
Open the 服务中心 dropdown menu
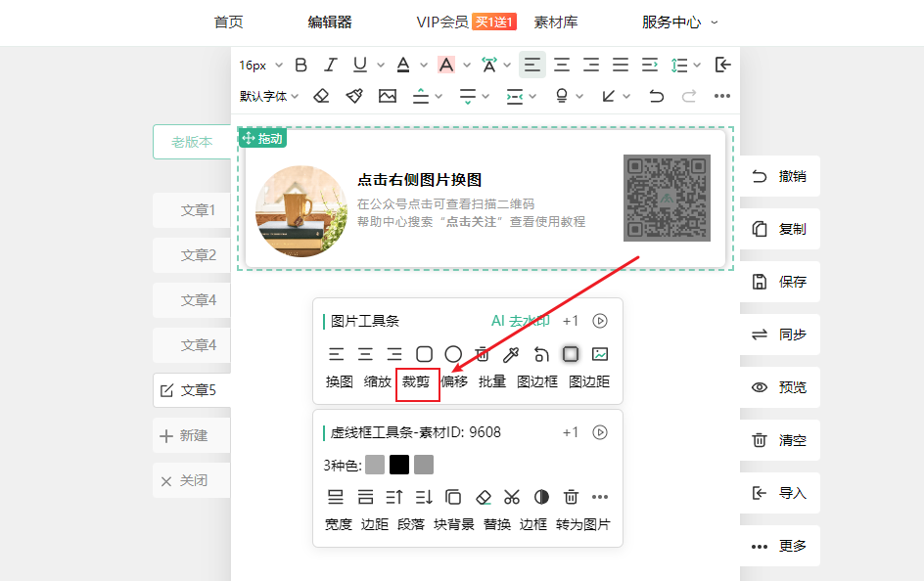click(679, 22)
